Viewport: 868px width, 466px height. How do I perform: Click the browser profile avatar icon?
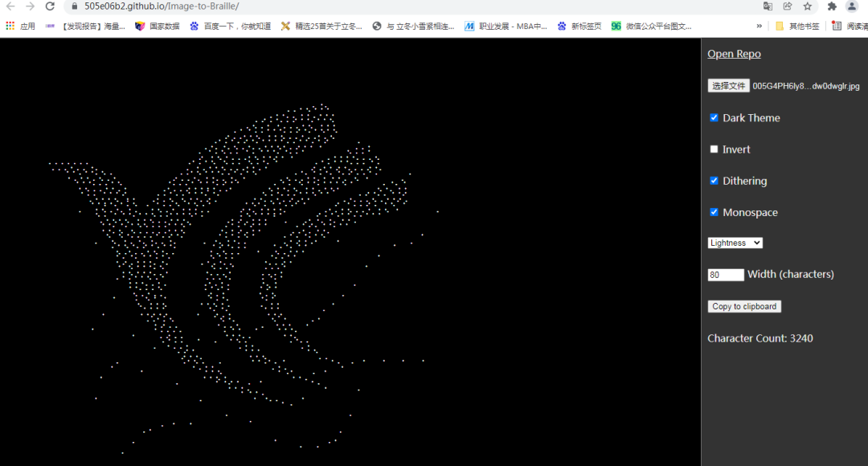[x=850, y=6]
